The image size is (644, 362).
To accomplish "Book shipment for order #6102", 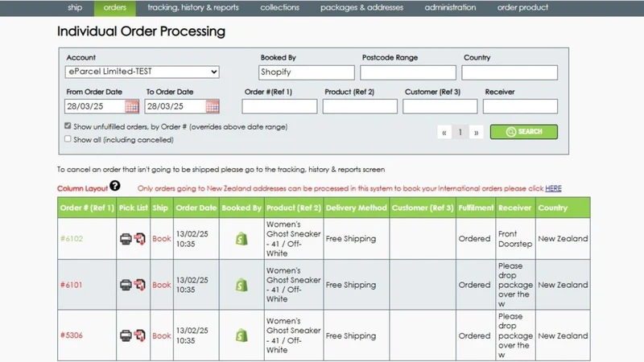I will tap(162, 239).
